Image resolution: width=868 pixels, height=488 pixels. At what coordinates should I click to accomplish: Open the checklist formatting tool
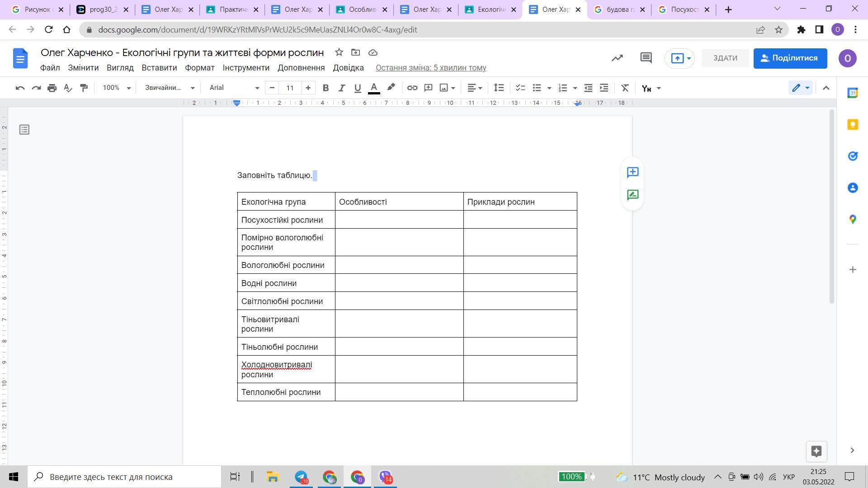[520, 88]
